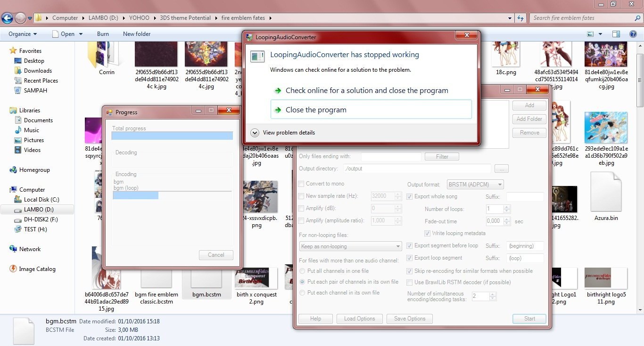The width and height of the screenshot is (644, 346).
Task: Toggle Export segment before loop
Action: (x=410, y=245)
